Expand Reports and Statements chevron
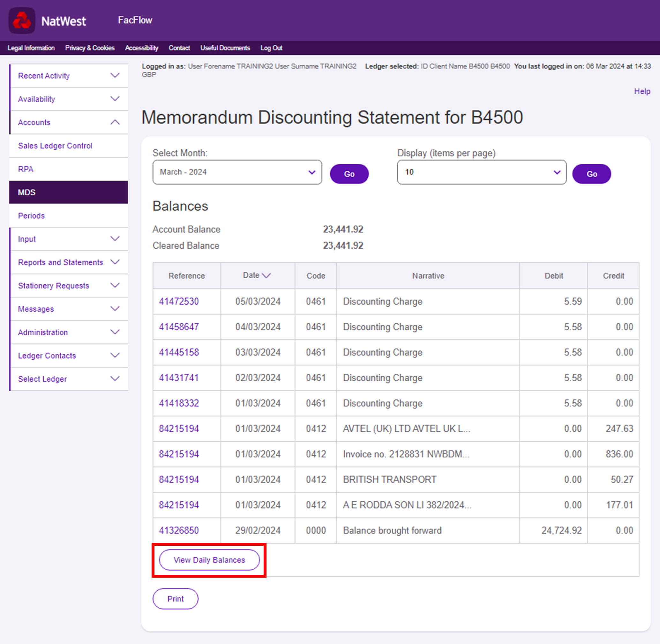Viewport: 660px width, 644px height. coord(115,262)
